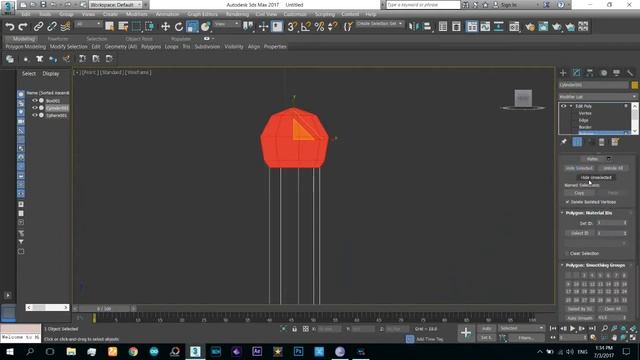Toggle the Edit Poly modifier eye icon
Viewport: 640px width, 360px height.
point(564,106)
